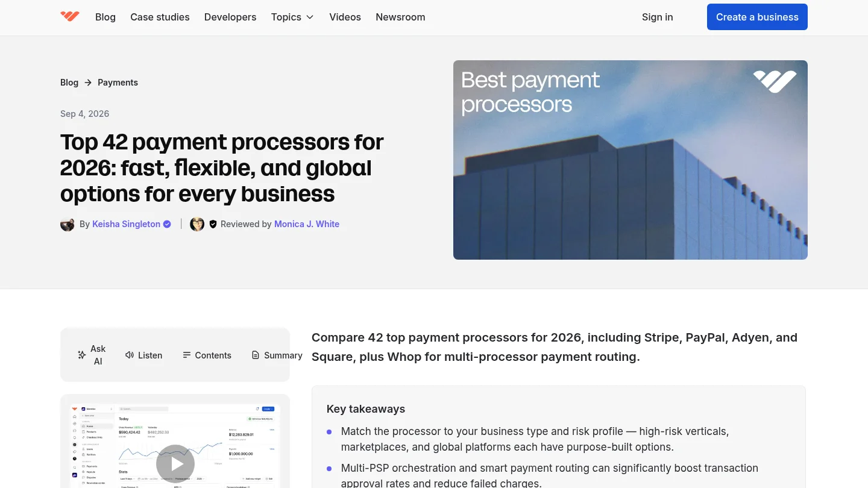
Task: Click the Top 42 payment processors headline
Action: [222, 167]
